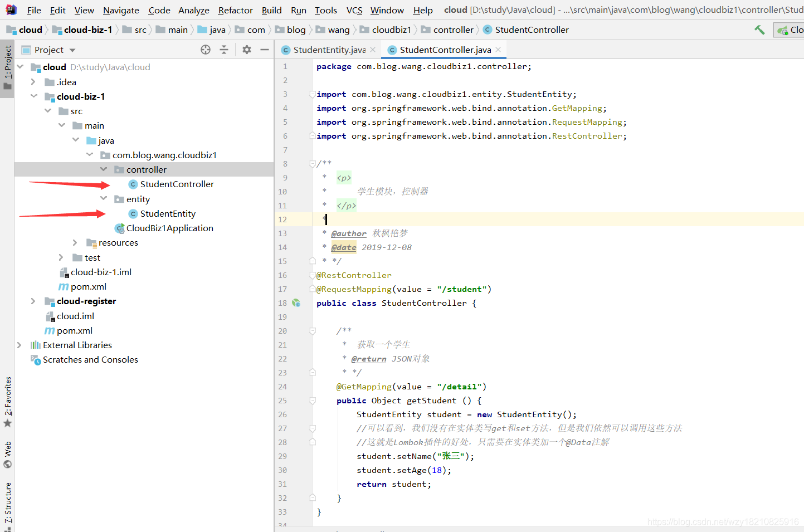Viewport: 804px width, 532px height.
Task: Click the cloud-biz-1.iml file icon
Action: click(x=64, y=272)
